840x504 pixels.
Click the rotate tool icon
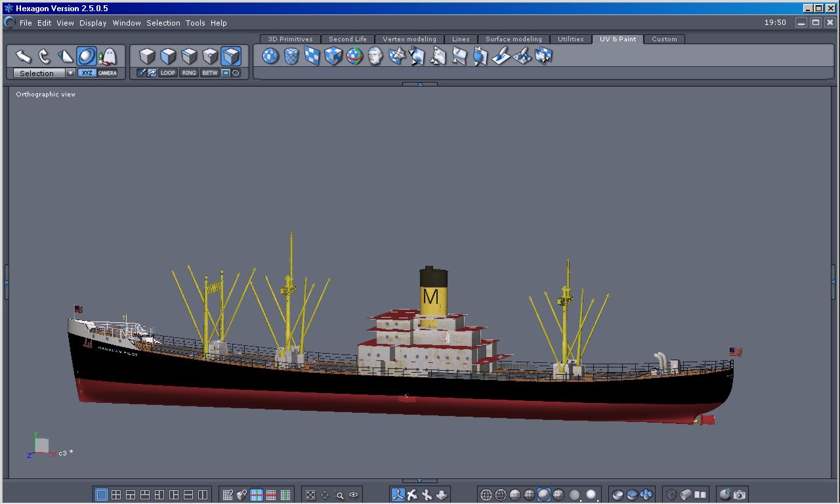(x=45, y=56)
